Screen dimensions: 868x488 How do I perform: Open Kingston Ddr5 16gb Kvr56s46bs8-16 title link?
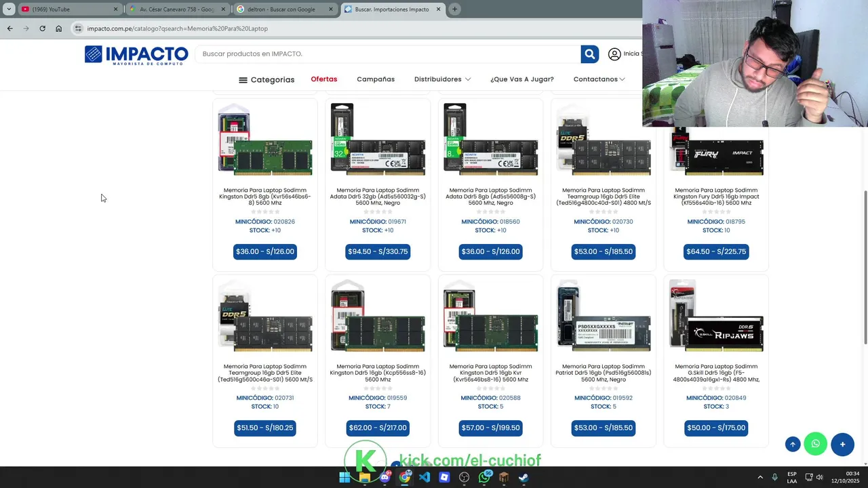[x=490, y=373]
